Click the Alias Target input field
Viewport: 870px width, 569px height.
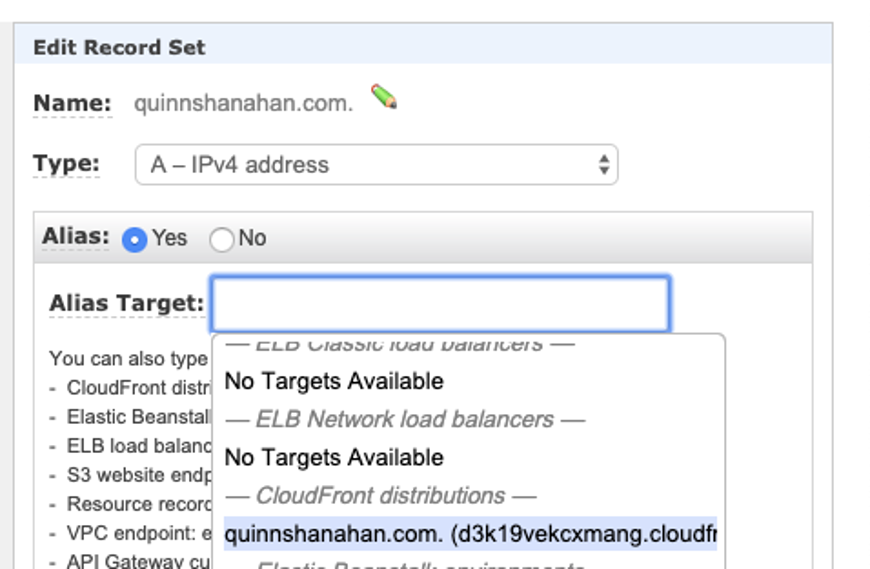pos(439,304)
